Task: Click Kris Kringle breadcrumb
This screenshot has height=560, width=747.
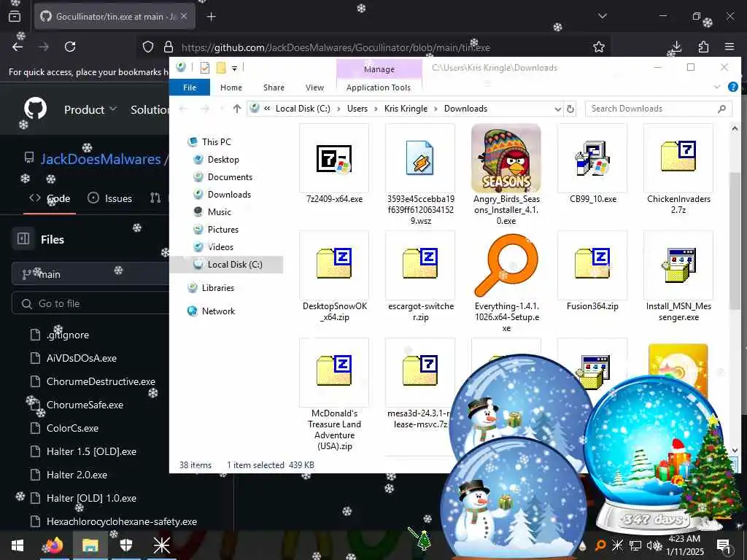Action: pos(406,109)
